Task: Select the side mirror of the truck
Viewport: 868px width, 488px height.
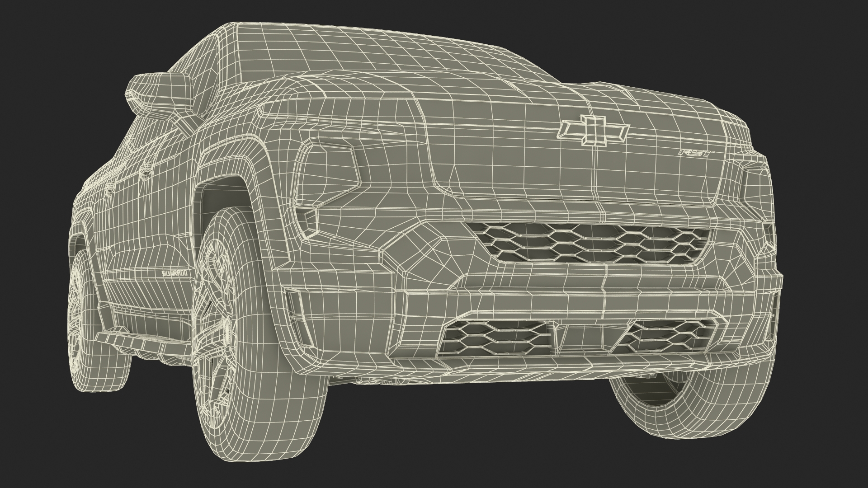Action: 160,96
